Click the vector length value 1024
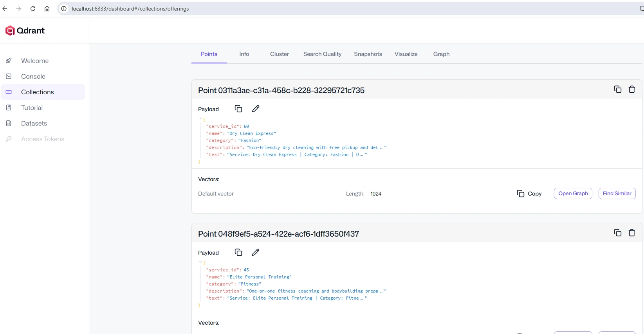The height and width of the screenshot is (334, 644). coord(376,194)
